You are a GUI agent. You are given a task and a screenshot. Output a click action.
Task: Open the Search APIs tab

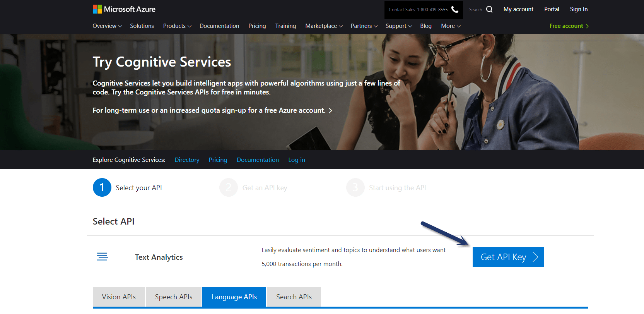coord(294,297)
